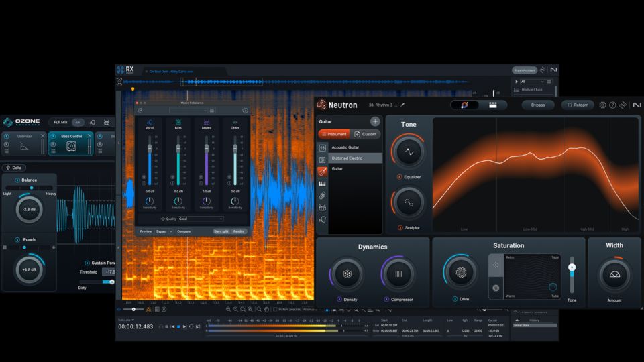Remove the Bass Control module with its X

(89, 136)
